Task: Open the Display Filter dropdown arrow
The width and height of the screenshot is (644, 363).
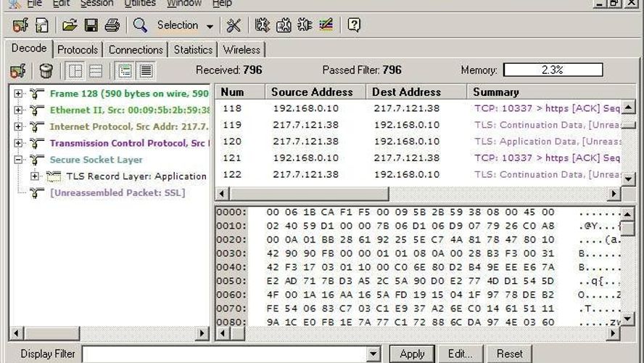Action: click(373, 354)
